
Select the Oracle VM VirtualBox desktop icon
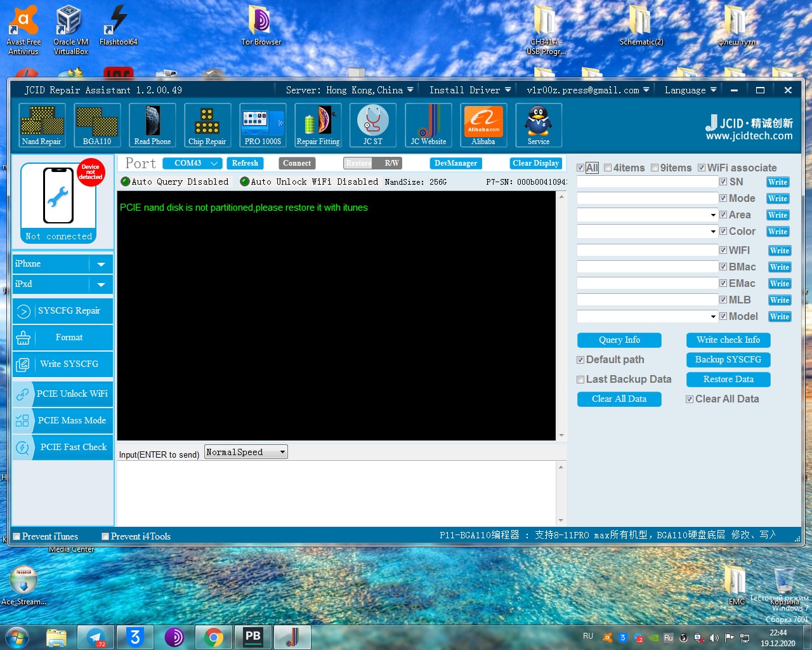click(70, 30)
